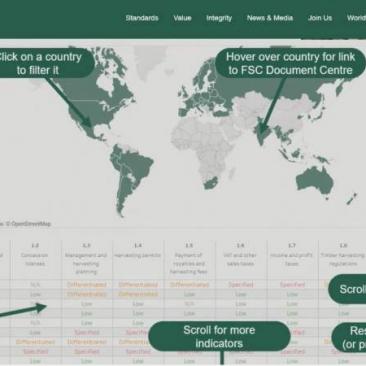Select New Zealand on the map
366x366 pixels.
[352, 199]
